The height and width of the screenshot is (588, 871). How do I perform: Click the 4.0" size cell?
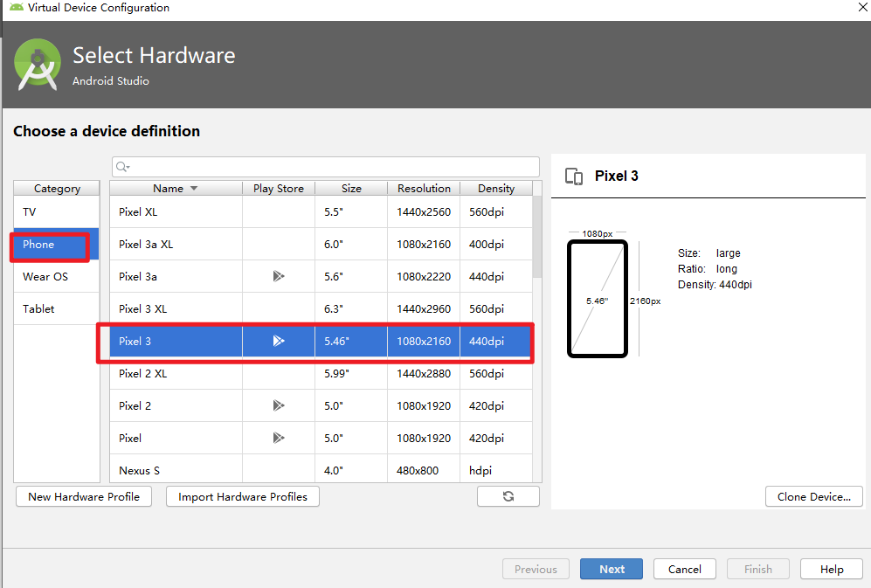(351, 470)
